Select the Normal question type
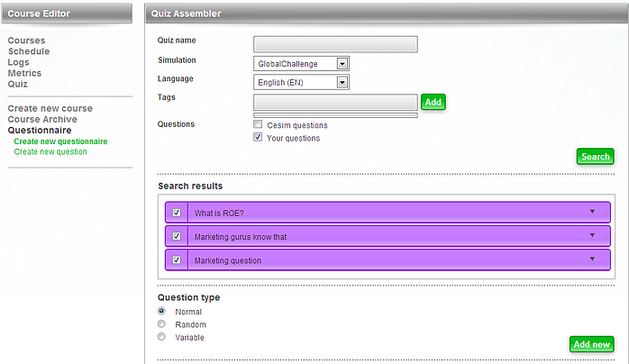 tap(162, 311)
